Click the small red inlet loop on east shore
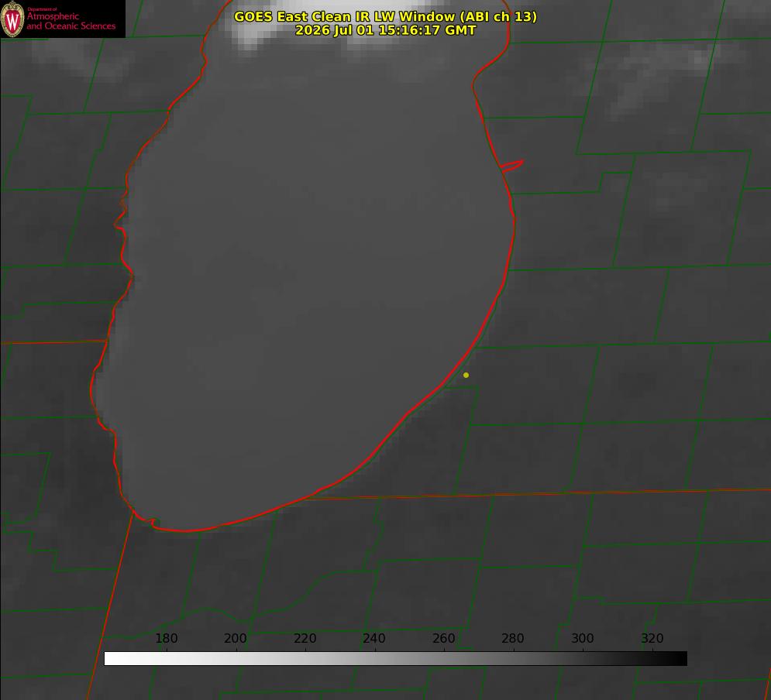Viewport: 771px width, 700px height. point(512,166)
